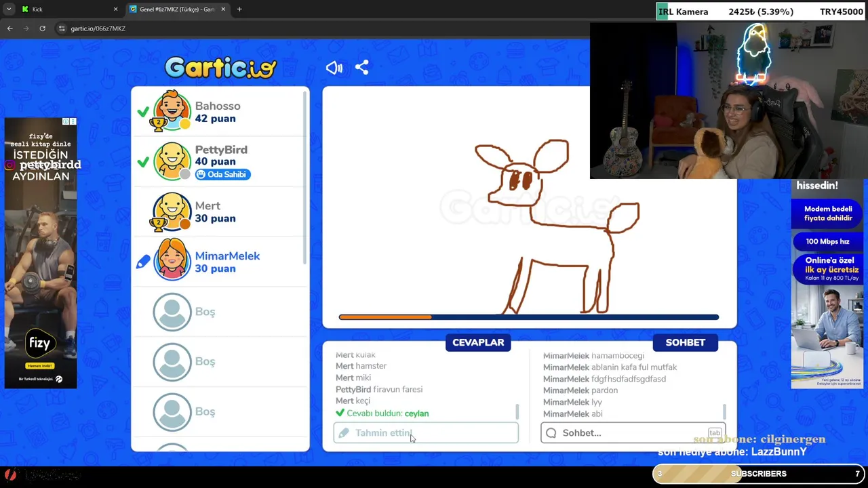The image size is (868, 488).
Task: Close the Gartic Genel room tab
Action: pos(223,9)
